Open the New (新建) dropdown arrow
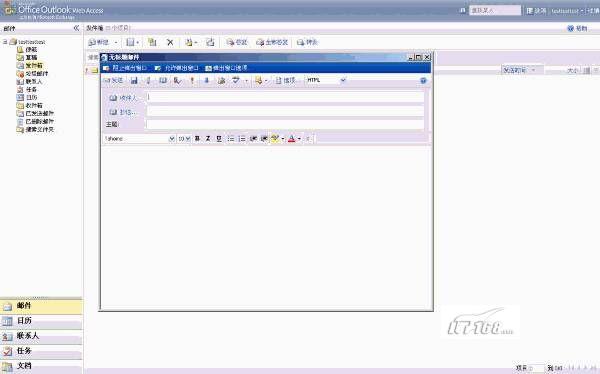 click(x=116, y=42)
